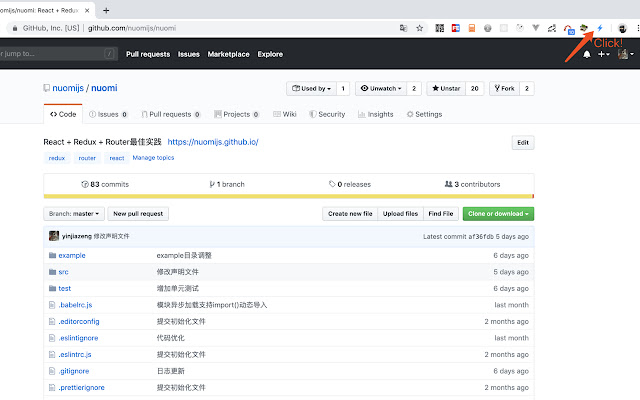Click the Edit description button
This screenshot has height=400, width=640.
523,142
